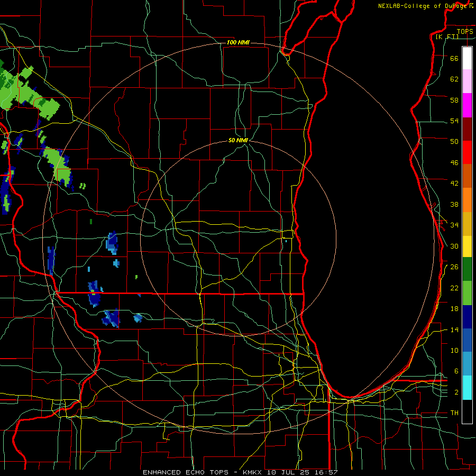Screen dimensions: 476x476
Task: Click the legend value 6
Action: [x=456, y=371]
